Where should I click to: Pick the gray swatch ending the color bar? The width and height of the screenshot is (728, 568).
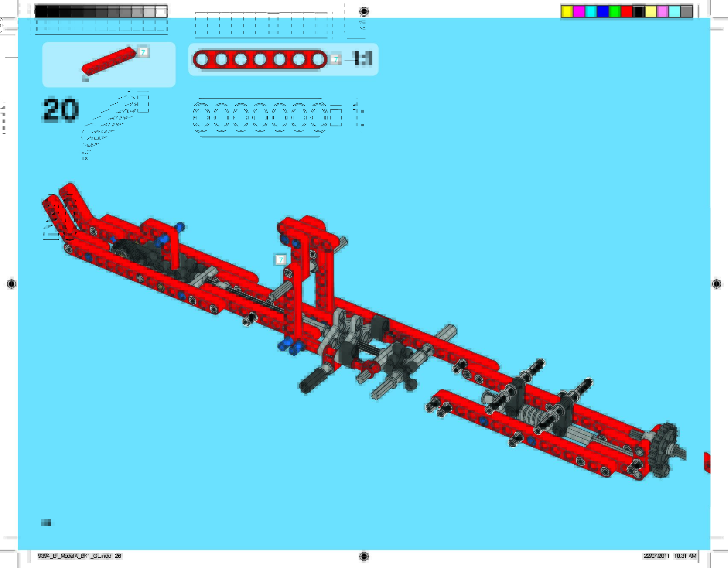pyautogui.click(x=686, y=12)
